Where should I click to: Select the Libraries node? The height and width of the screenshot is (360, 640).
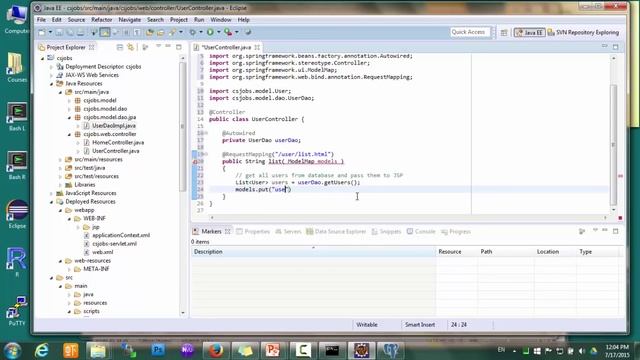[x=84, y=185]
